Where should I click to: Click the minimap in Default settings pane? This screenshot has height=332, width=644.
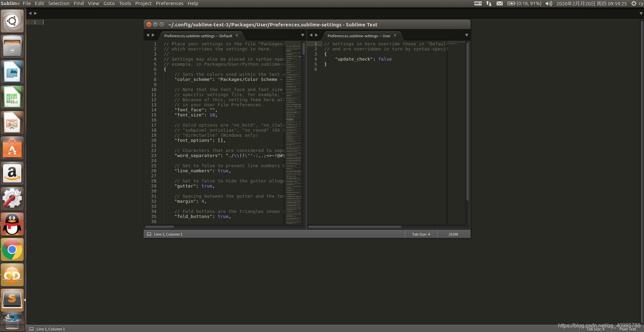[293, 133]
